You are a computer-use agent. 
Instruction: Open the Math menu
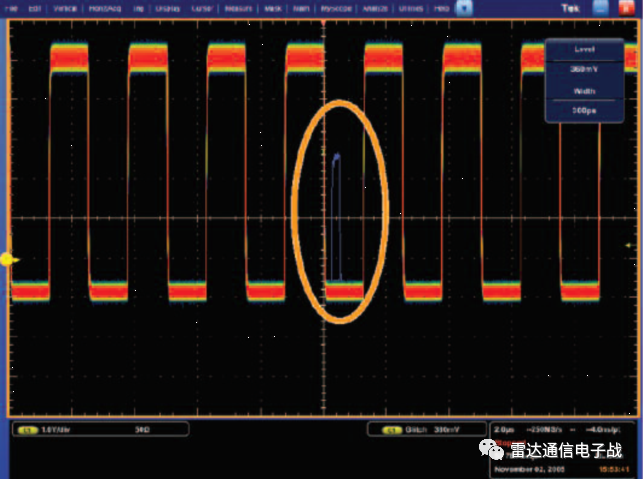coord(301,8)
